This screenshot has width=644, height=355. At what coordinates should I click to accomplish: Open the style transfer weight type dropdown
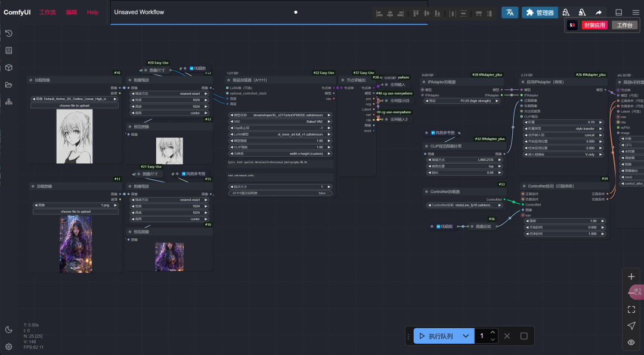tap(563, 129)
